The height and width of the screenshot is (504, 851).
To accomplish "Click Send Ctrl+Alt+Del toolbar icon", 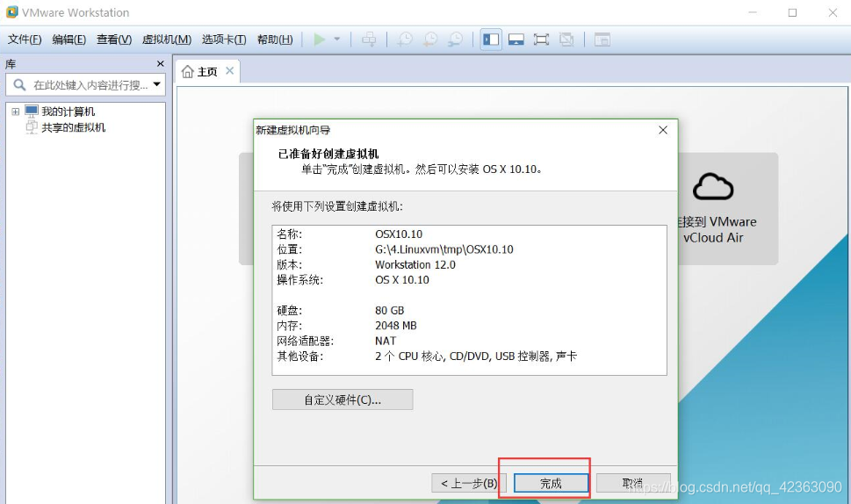I will click(369, 39).
